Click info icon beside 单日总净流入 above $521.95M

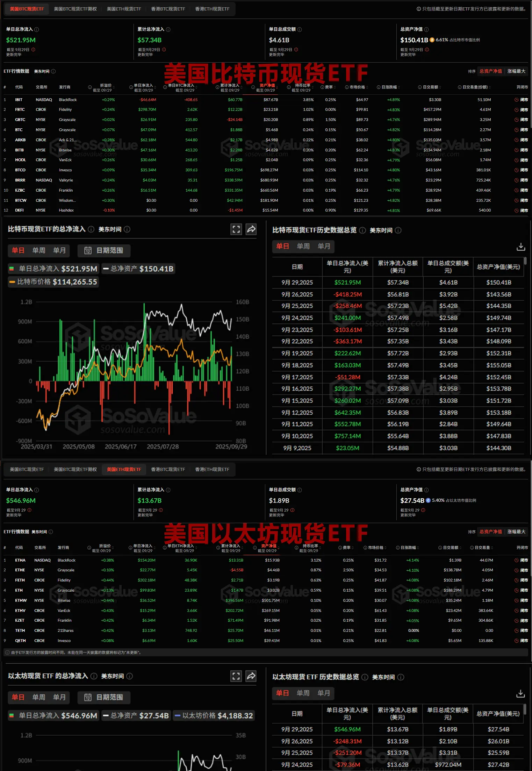[x=37, y=29]
